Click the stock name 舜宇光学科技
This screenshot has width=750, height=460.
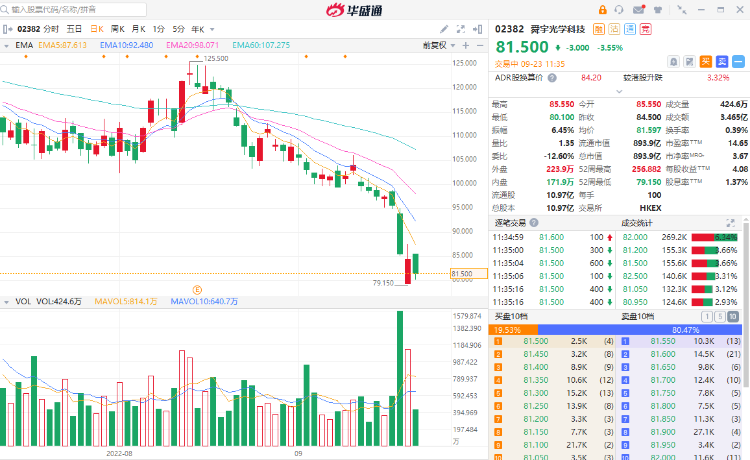558,30
